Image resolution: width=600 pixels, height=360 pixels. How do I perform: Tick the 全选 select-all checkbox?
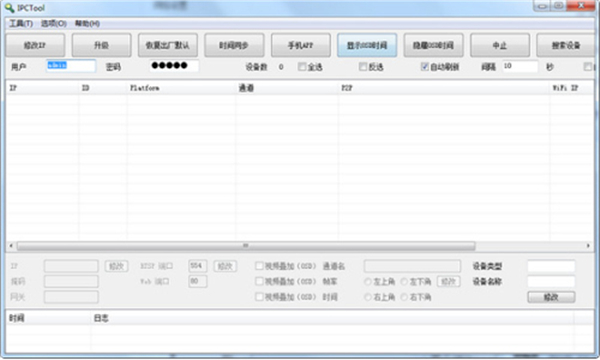pos(302,67)
